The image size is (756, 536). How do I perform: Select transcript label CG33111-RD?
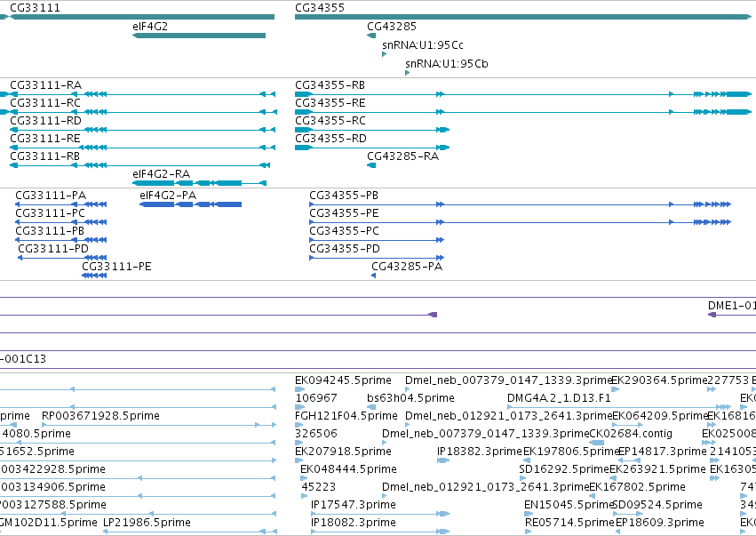(46, 121)
